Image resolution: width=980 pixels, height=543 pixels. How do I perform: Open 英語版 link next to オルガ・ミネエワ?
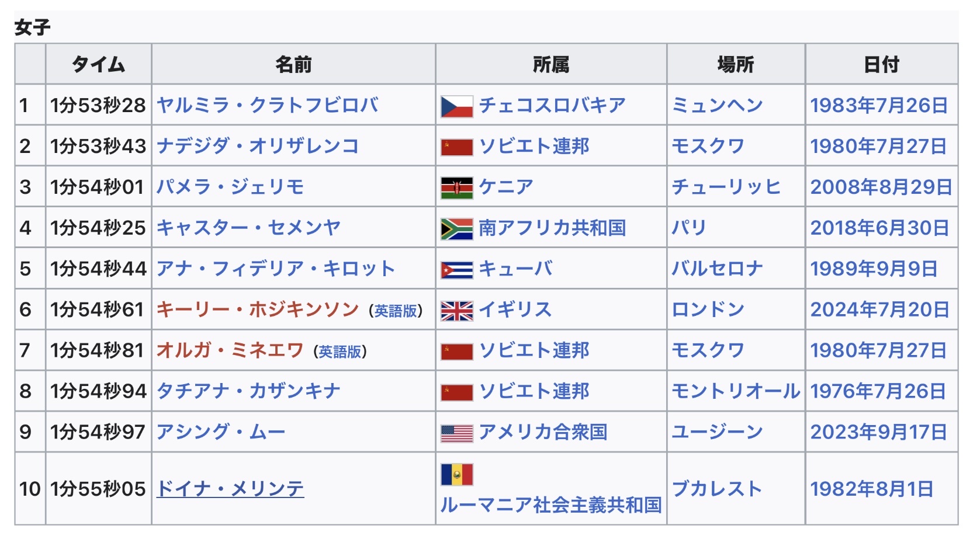340,351
